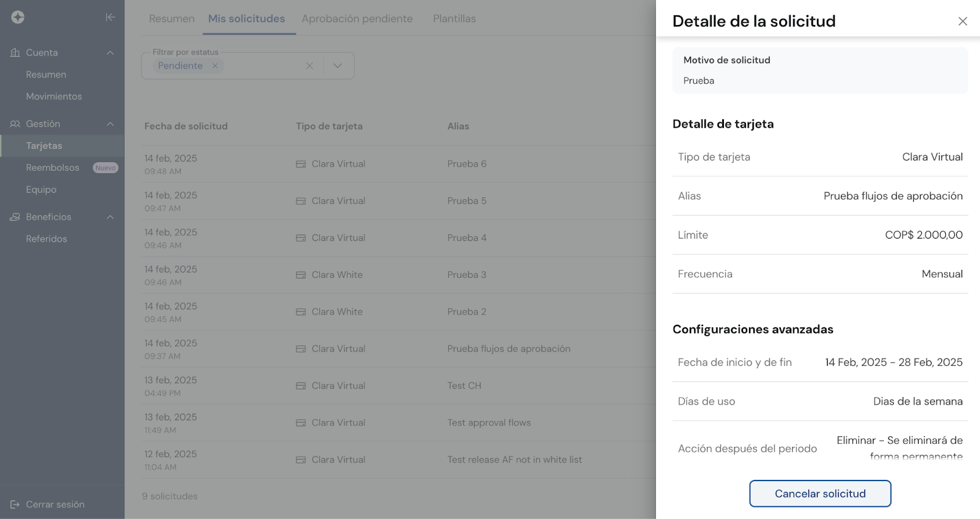Click the card icon in Prueba 3 row
The height and width of the screenshot is (519, 980).
click(301, 275)
